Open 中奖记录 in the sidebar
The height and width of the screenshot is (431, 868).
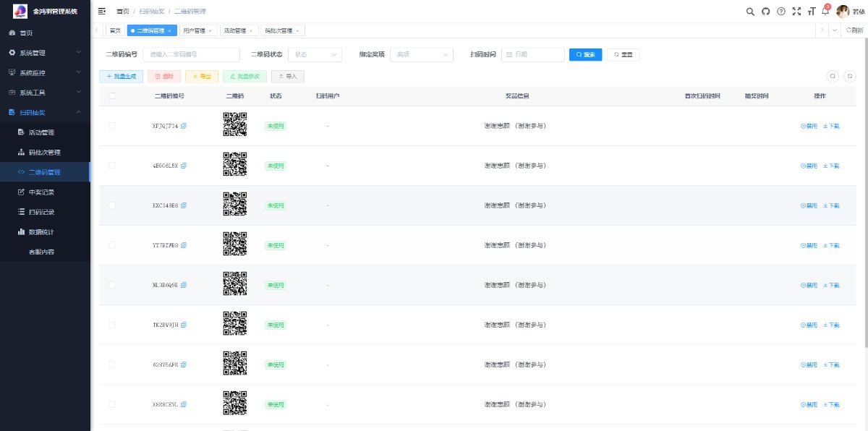point(45,192)
